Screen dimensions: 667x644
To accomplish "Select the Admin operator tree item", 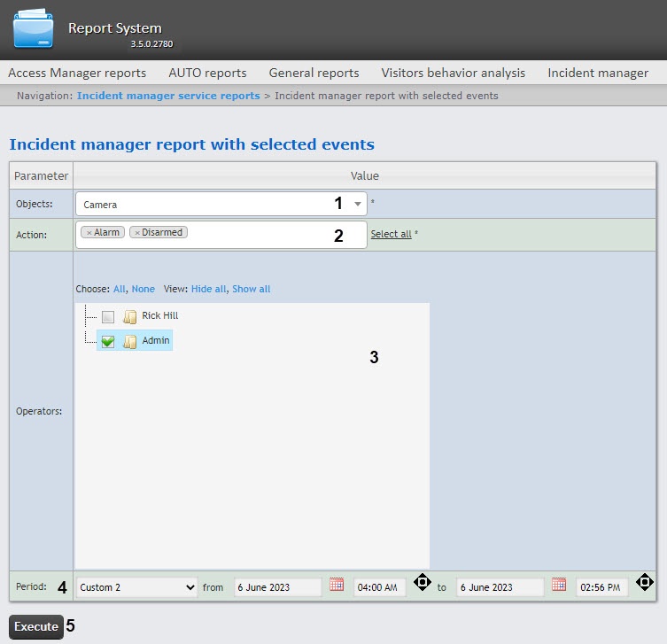I will 156,340.
